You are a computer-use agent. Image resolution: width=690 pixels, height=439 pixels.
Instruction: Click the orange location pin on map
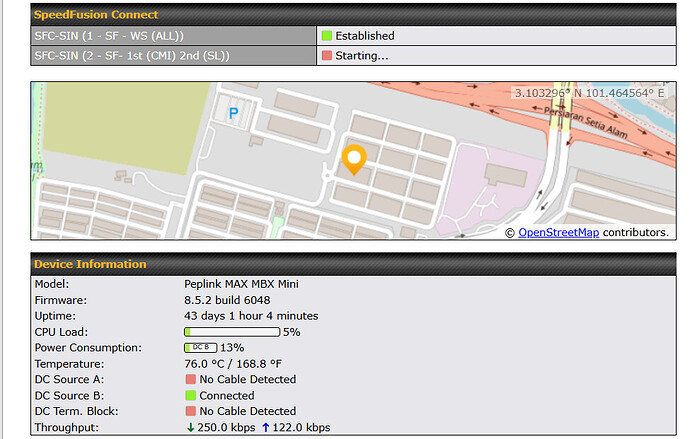(354, 160)
